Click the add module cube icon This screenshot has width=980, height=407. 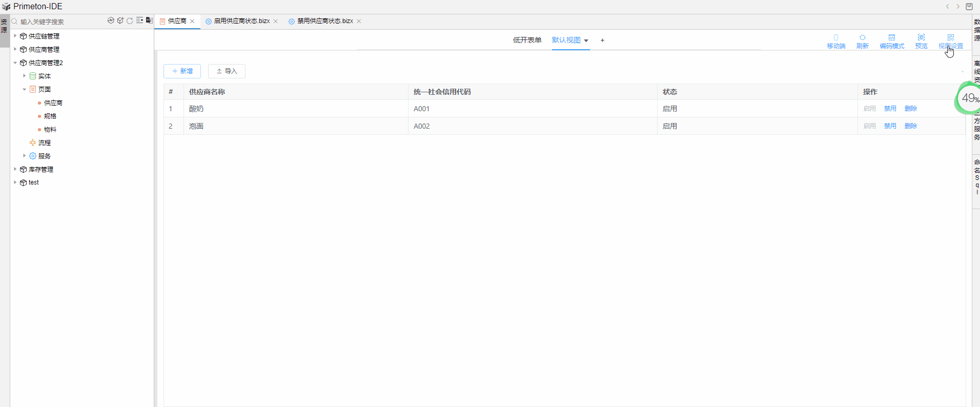click(120, 21)
